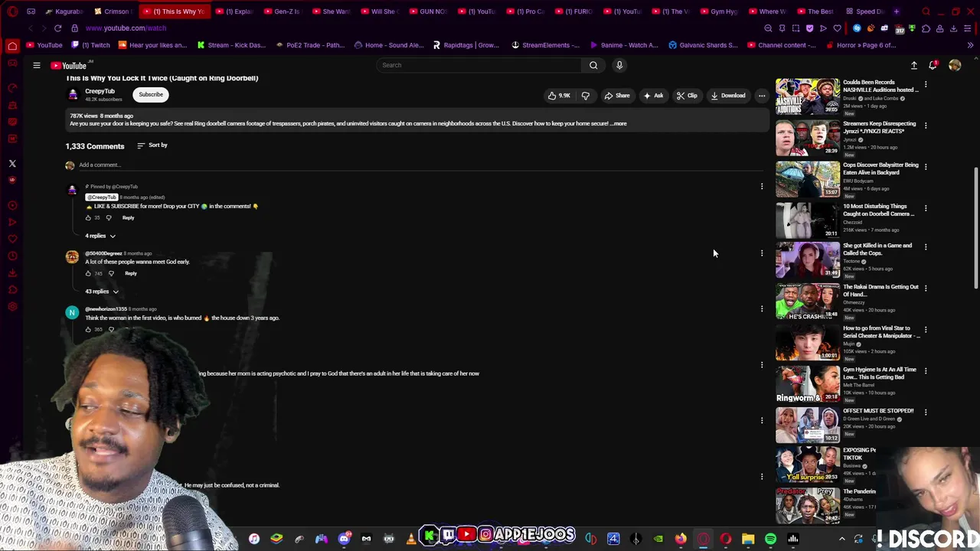
Task: Open the account avatar menu
Action: [x=955, y=65]
